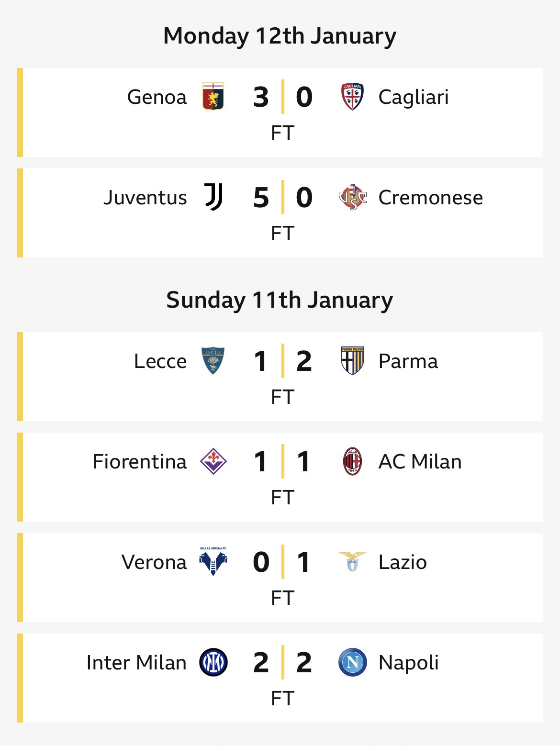This screenshot has width=560, height=746.
Task: Open the Juventus team name link
Action: pyautogui.click(x=146, y=198)
